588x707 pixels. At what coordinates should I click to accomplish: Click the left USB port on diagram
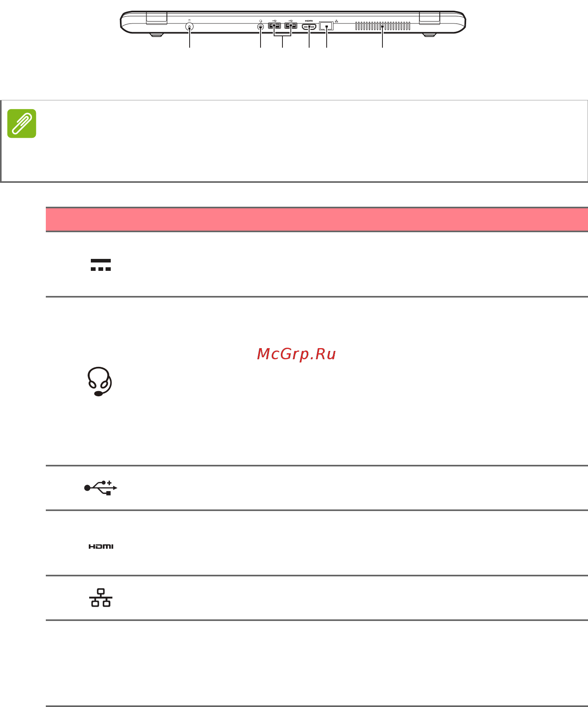coord(274,27)
